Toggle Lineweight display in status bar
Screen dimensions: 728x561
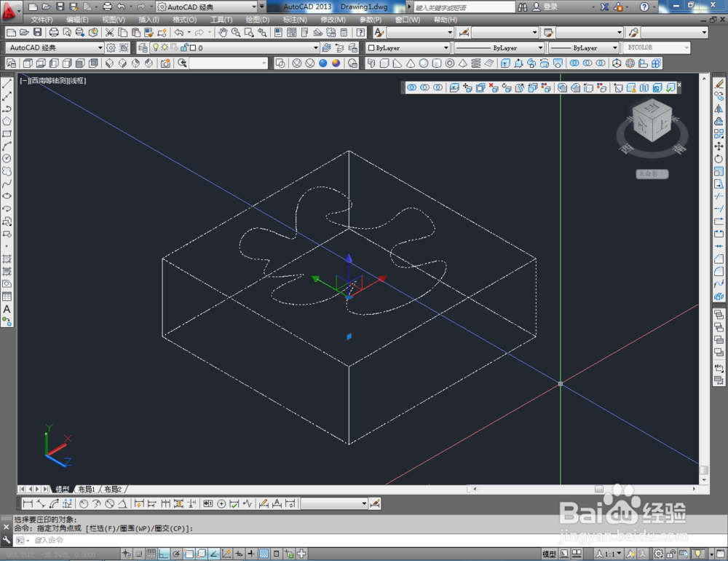251,554
